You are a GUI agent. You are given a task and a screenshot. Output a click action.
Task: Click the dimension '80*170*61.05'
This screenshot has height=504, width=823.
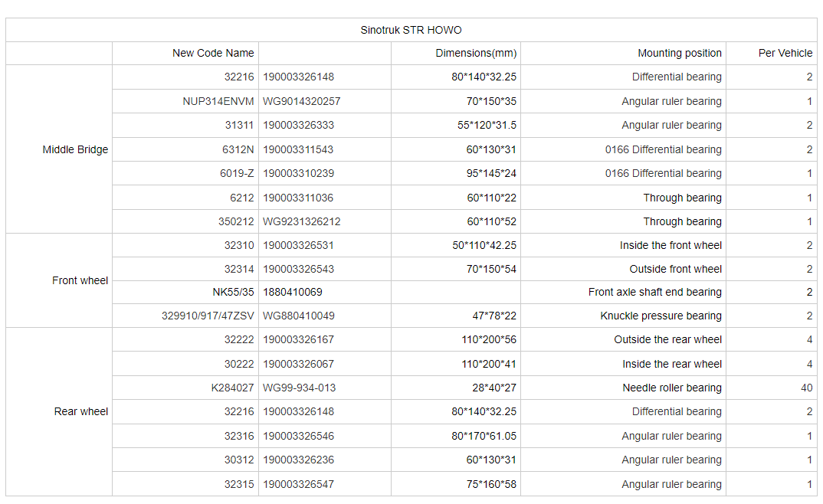pos(484,436)
